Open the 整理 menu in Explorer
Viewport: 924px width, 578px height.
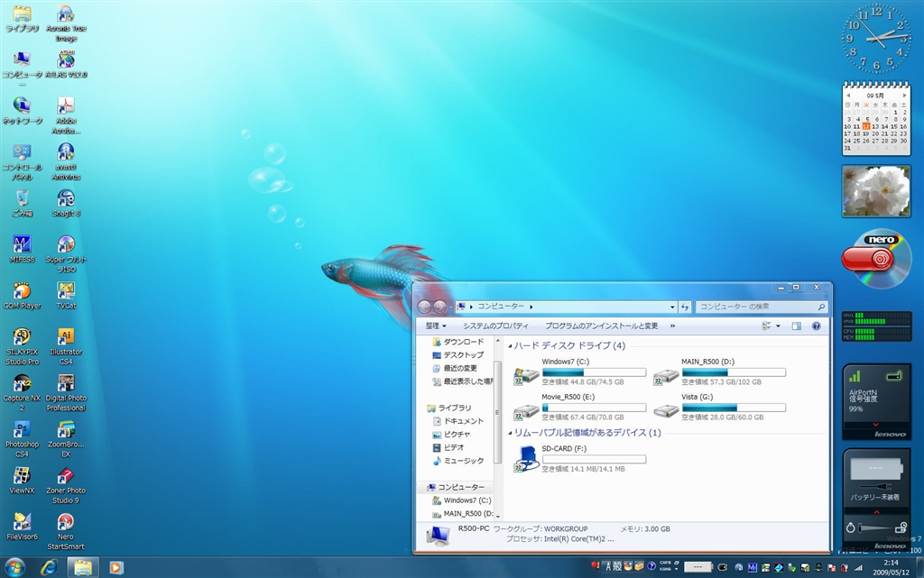coord(436,326)
